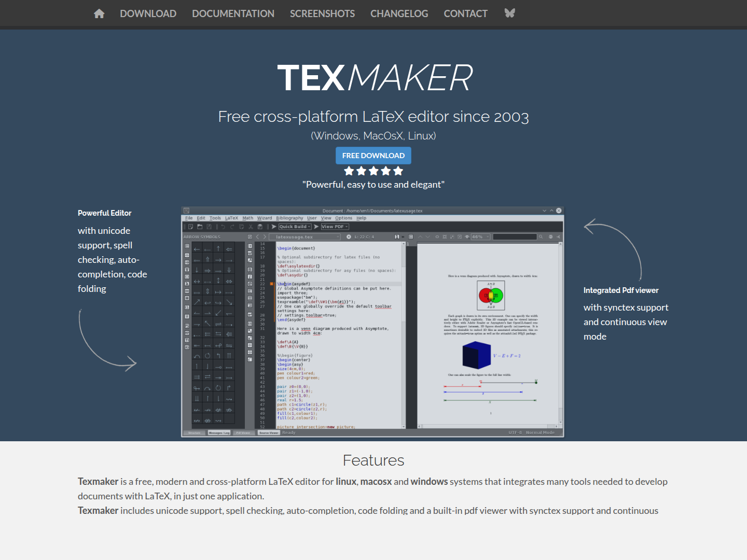Click Paste clipboard icon in Texmaker toolbar
This screenshot has width=747, height=560.
click(260, 227)
